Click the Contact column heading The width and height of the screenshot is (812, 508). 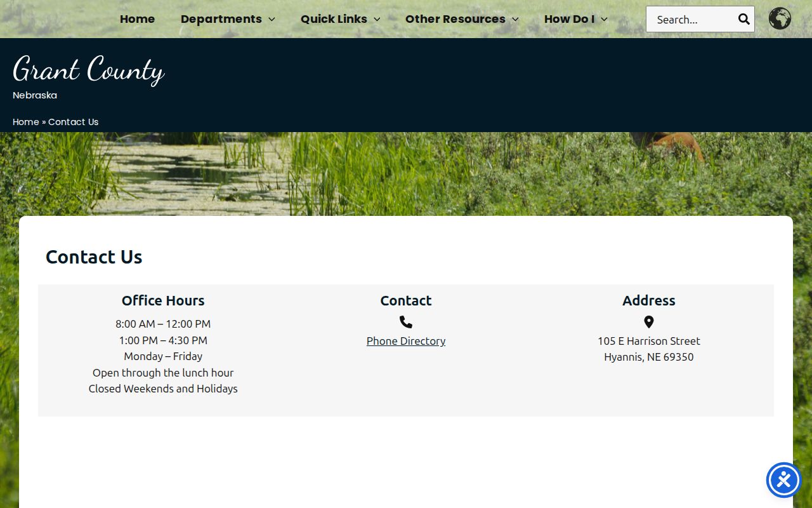[406, 300]
